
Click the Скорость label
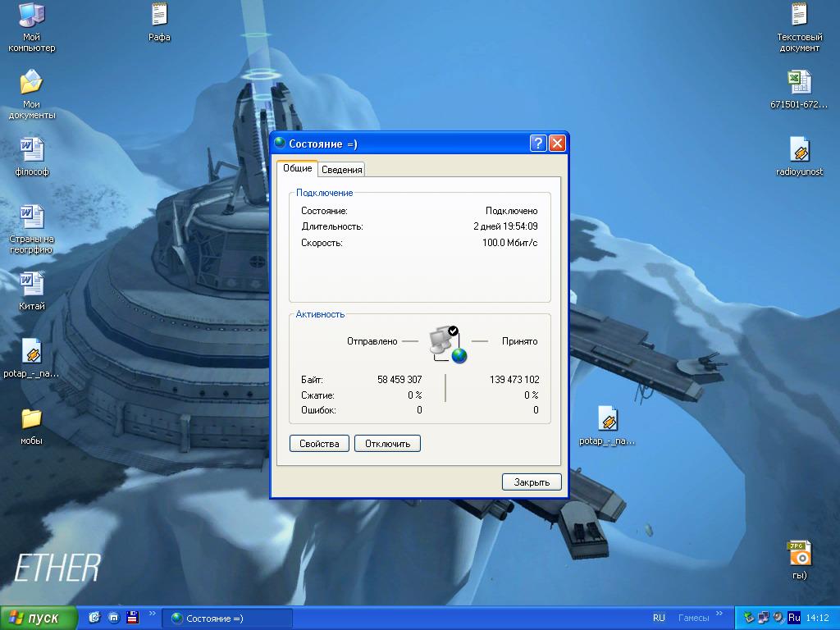point(322,243)
